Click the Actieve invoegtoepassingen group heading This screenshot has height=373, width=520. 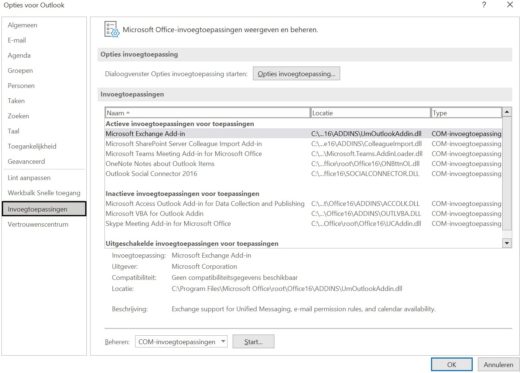pyautogui.click(x=180, y=124)
